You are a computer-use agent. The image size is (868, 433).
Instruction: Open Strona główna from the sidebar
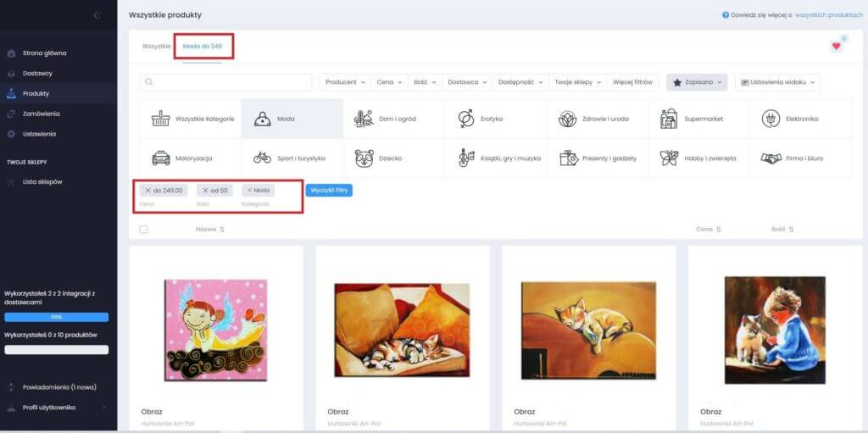click(44, 53)
